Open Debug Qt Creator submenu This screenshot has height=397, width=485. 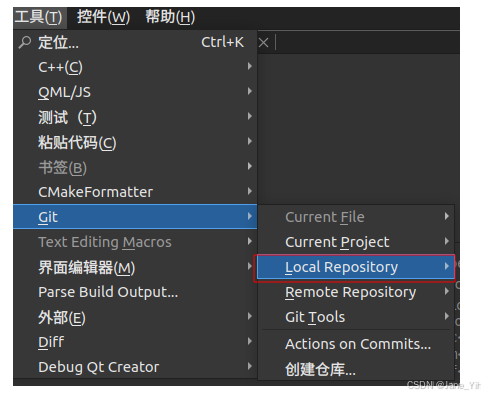pyautogui.click(x=135, y=367)
